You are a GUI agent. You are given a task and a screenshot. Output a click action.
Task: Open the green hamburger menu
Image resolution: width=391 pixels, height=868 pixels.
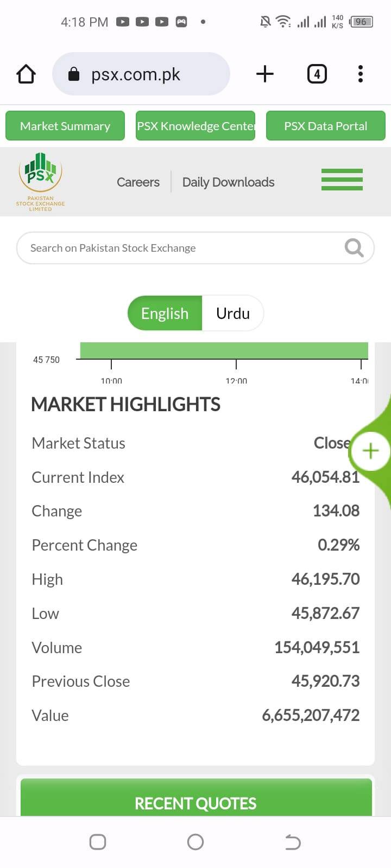(x=342, y=180)
